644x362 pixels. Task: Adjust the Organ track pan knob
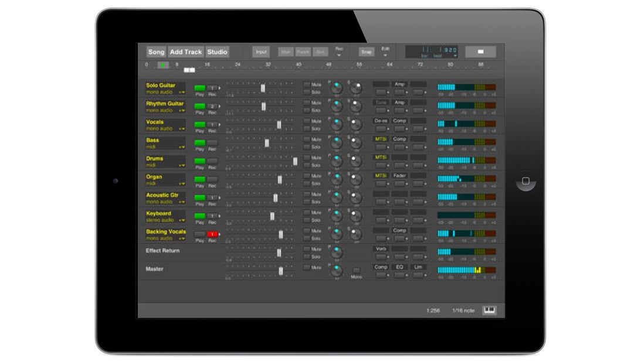(336, 179)
